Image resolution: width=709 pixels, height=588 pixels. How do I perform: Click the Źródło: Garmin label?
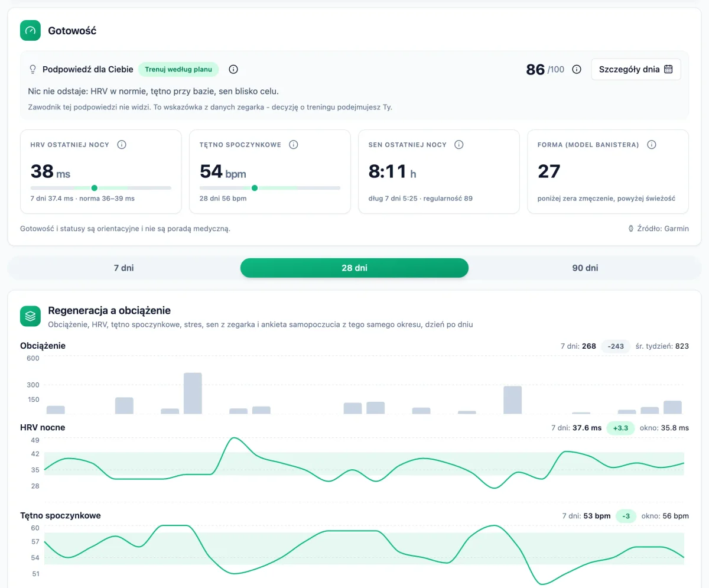coord(663,229)
